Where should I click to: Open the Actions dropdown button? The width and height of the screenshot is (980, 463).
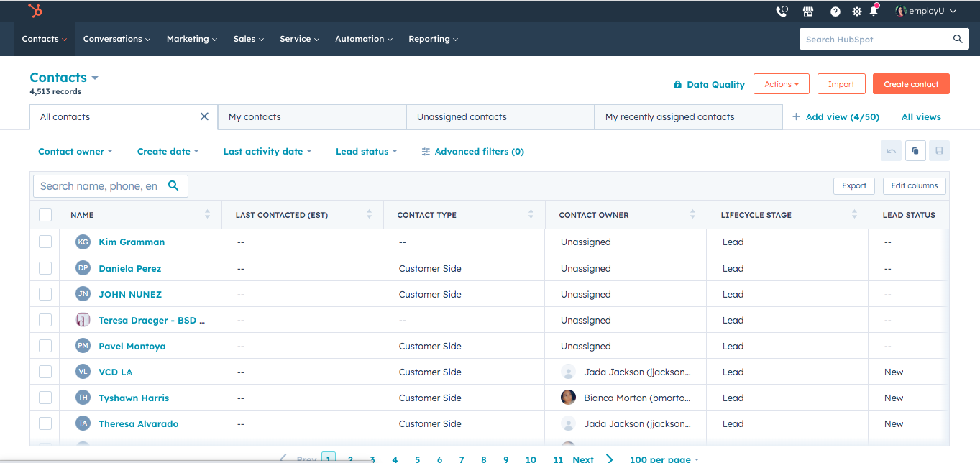[781, 84]
